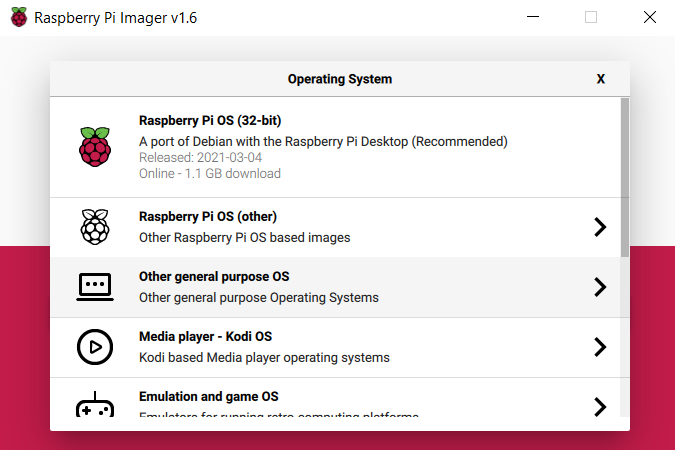Close the Operating System dialog with X
The height and width of the screenshot is (450, 675).
tap(601, 79)
